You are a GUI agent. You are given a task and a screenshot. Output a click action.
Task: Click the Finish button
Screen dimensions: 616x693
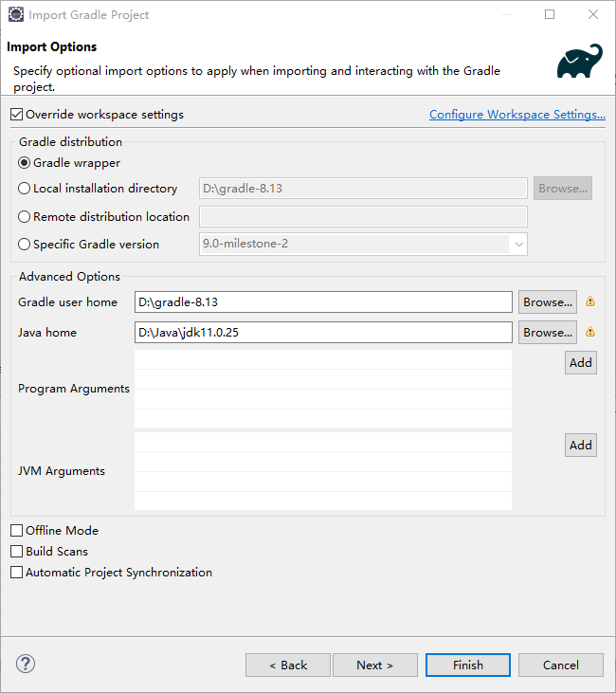pos(468,666)
